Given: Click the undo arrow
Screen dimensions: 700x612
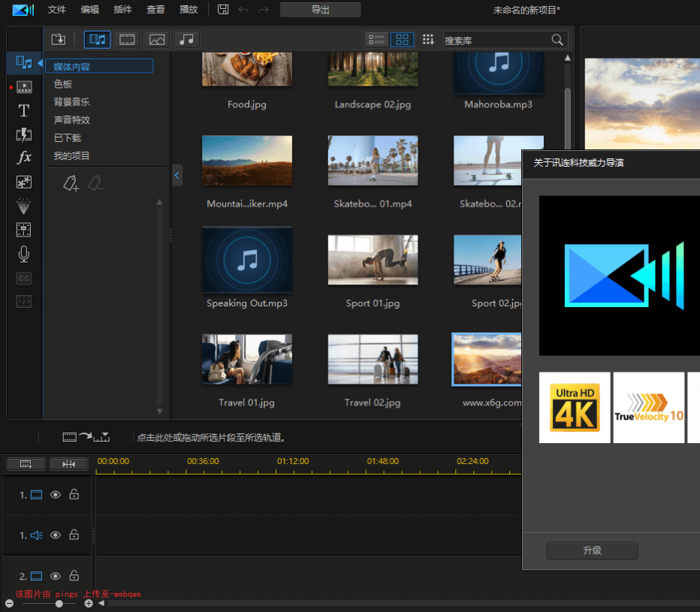Looking at the screenshot, I should (243, 9).
